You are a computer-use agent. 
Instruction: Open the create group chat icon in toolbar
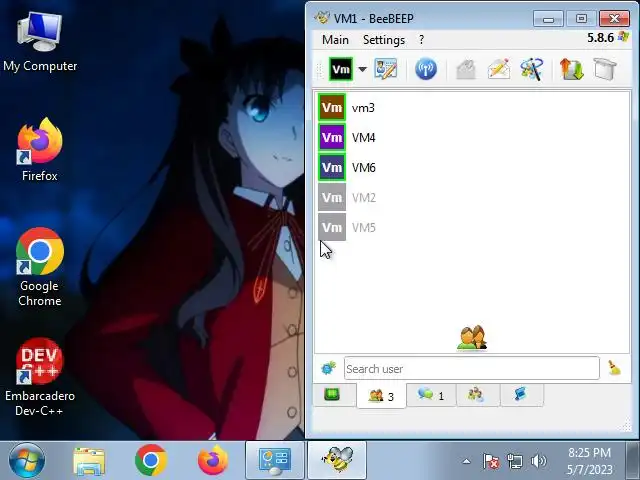tap(532, 69)
